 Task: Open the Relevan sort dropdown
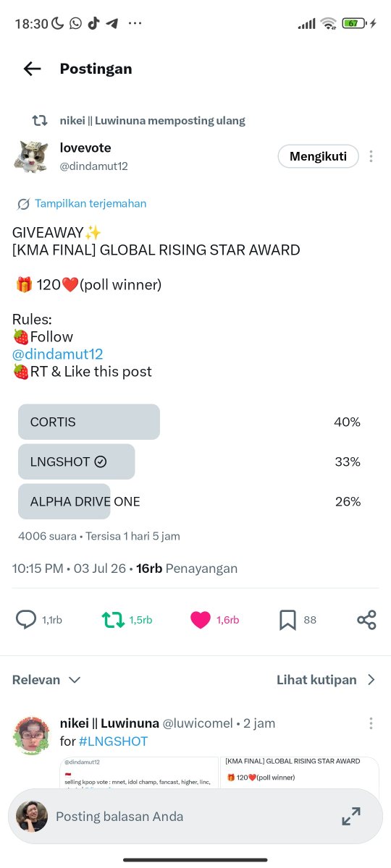46,680
